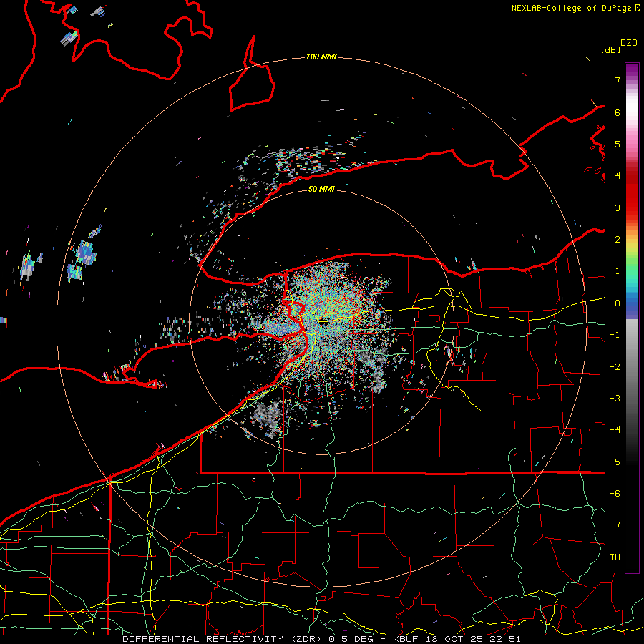
Task: Click the 0 value on the ZDR scale
Action: 618,303
